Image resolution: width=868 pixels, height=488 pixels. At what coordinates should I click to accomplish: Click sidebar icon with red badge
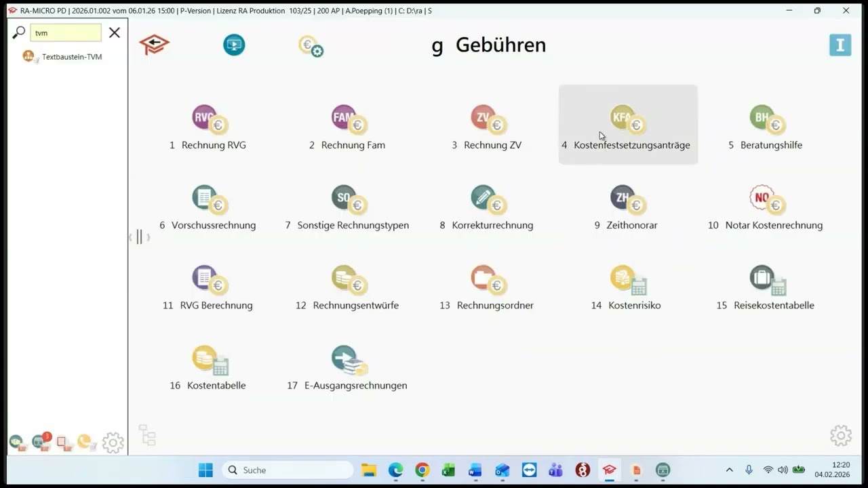41,442
